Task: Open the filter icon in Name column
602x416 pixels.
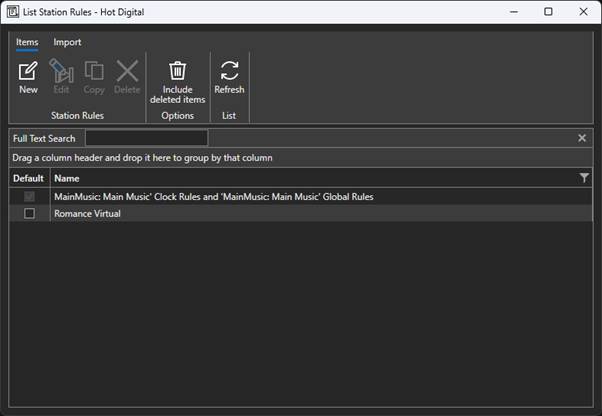Action: [584, 178]
